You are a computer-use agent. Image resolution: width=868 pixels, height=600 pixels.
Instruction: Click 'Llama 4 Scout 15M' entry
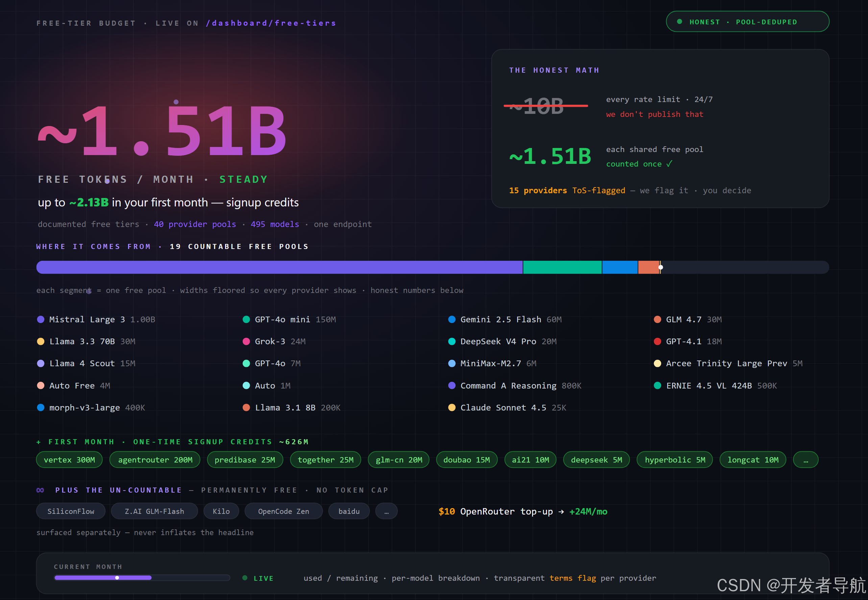click(86, 364)
